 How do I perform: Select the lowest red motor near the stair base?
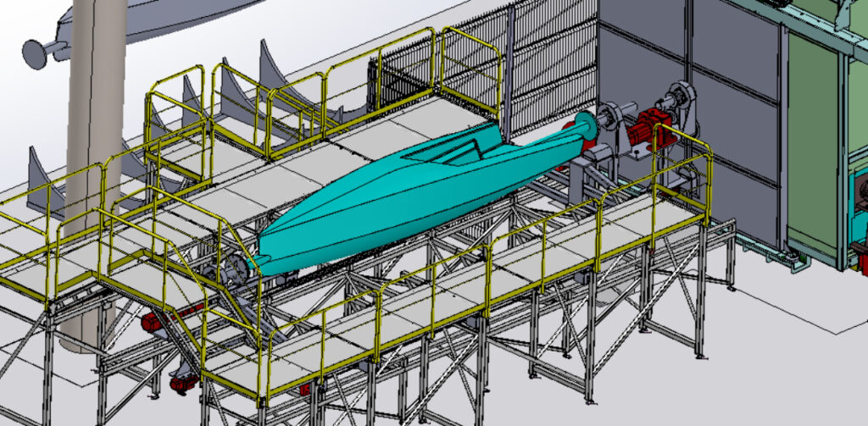click(183, 383)
